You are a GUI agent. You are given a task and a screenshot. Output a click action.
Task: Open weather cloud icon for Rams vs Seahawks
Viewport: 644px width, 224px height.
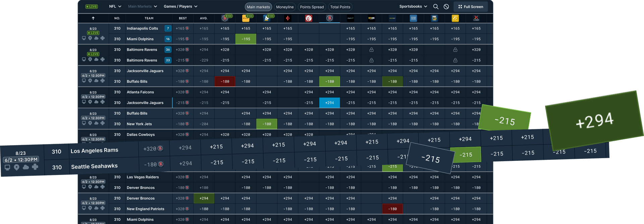[x=26, y=167]
